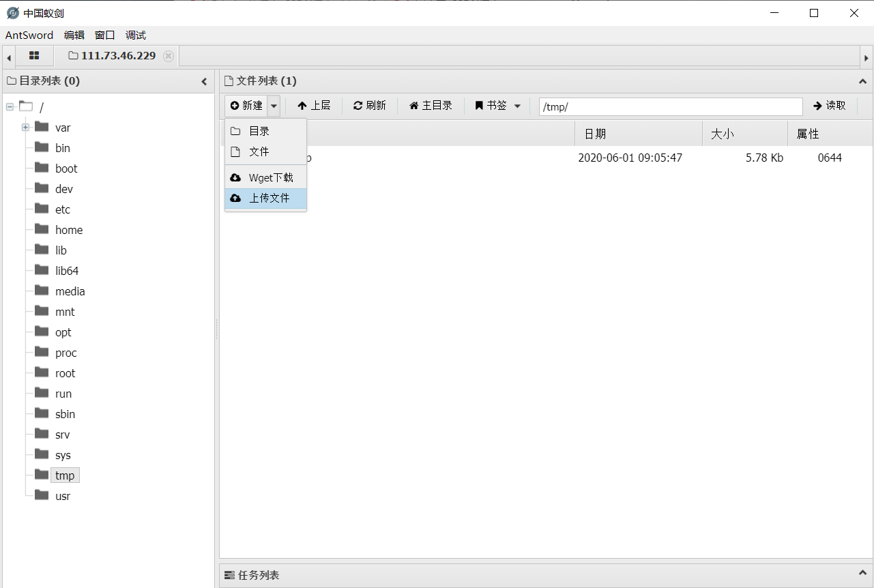Select the run folder
874x588 pixels.
point(63,394)
